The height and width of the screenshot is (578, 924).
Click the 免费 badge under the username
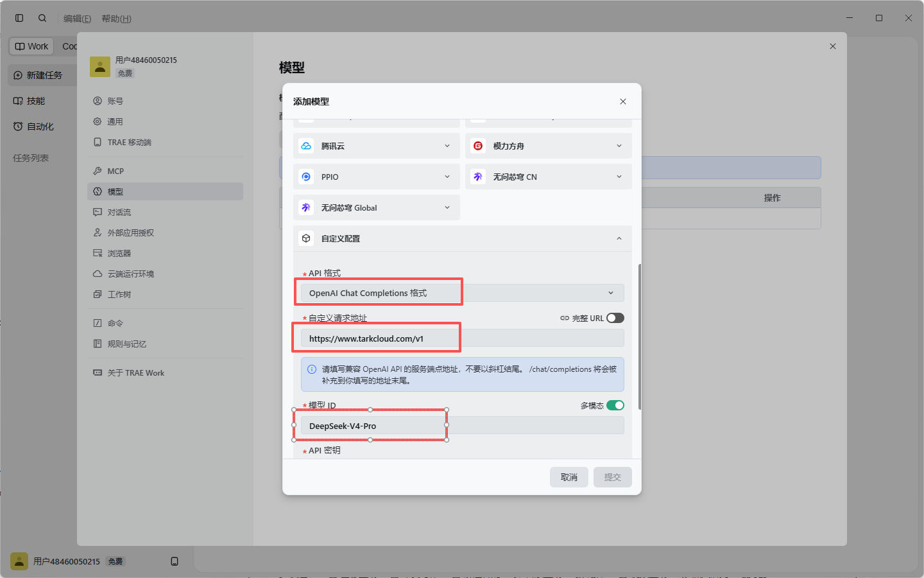click(x=125, y=73)
